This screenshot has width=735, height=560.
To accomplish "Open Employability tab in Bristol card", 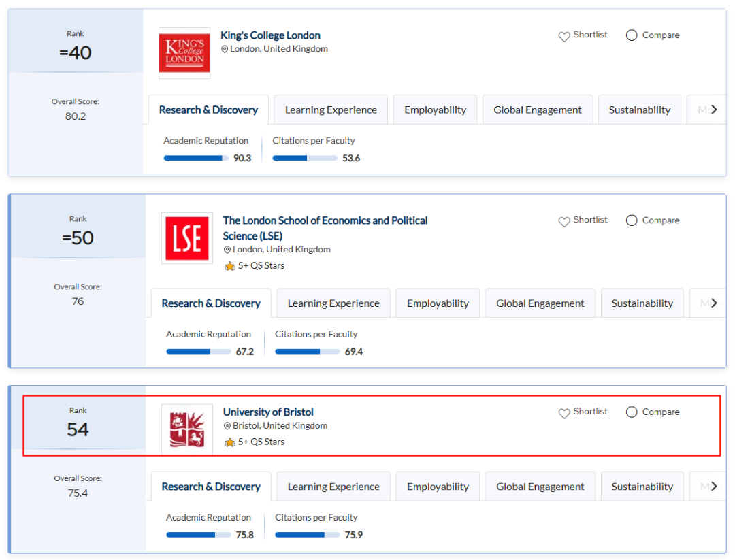I will pos(438,487).
